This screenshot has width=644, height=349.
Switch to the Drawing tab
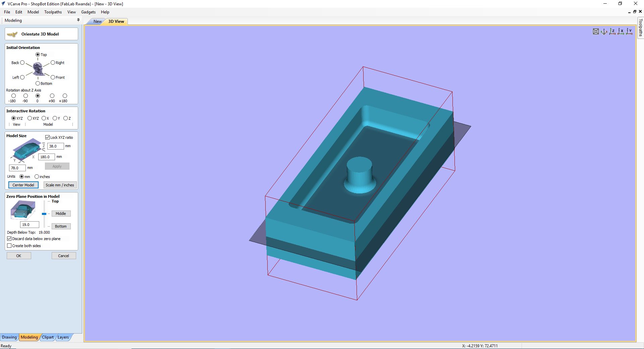point(9,337)
